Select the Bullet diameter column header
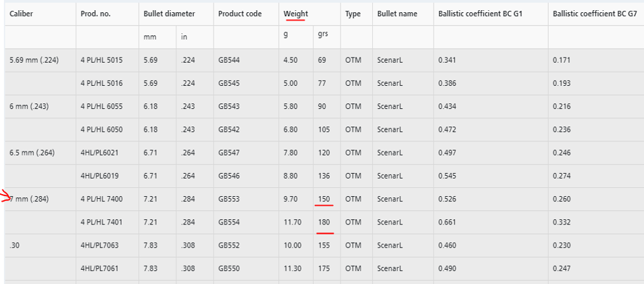644x284 pixels. coord(169,14)
